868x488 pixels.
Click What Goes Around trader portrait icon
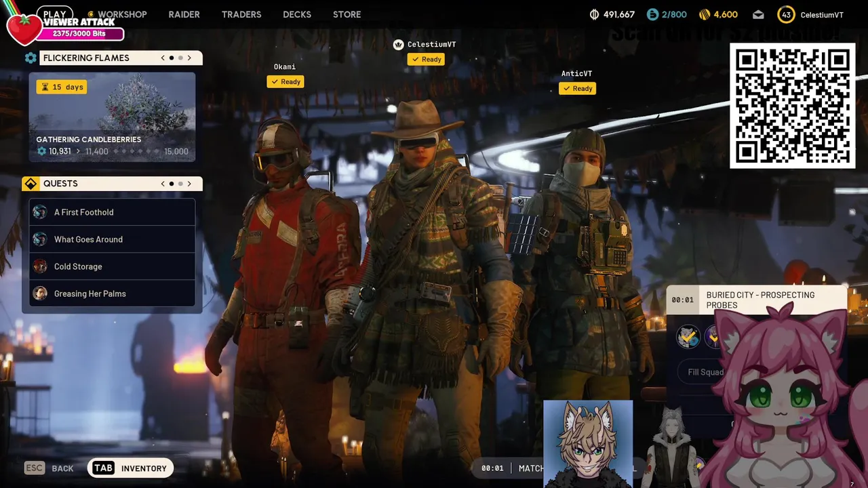(x=40, y=239)
